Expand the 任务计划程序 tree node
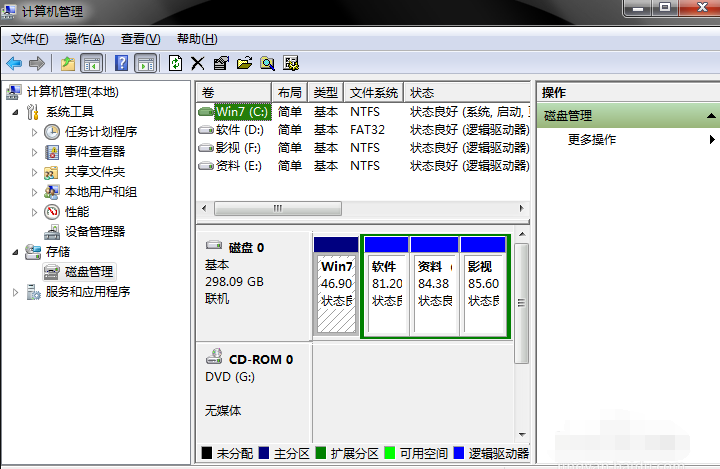The image size is (720, 469). coord(35,132)
